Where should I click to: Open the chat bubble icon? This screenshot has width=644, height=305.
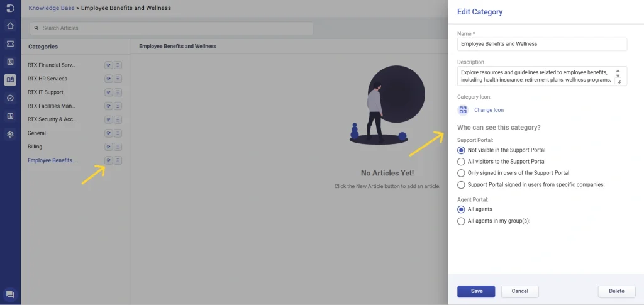click(x=10, y=294)
